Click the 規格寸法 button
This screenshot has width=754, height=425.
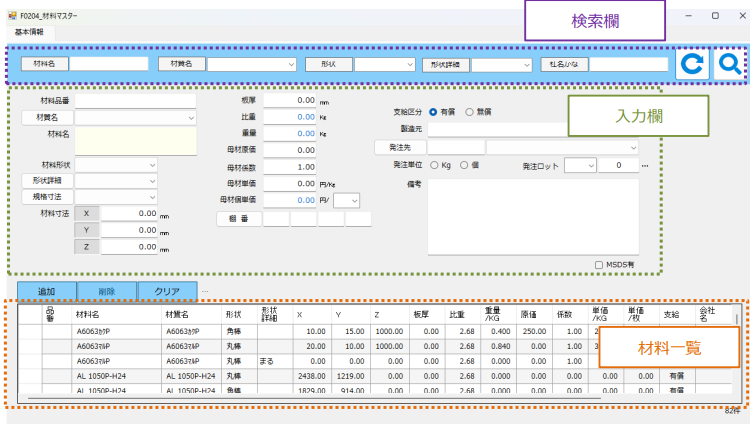(x=47, y=197)
